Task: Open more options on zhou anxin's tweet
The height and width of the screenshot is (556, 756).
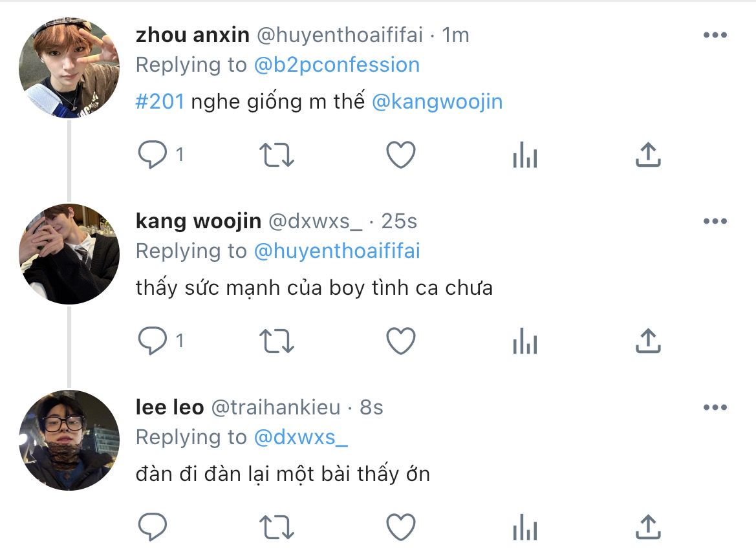Action: (x=715, y=35)
